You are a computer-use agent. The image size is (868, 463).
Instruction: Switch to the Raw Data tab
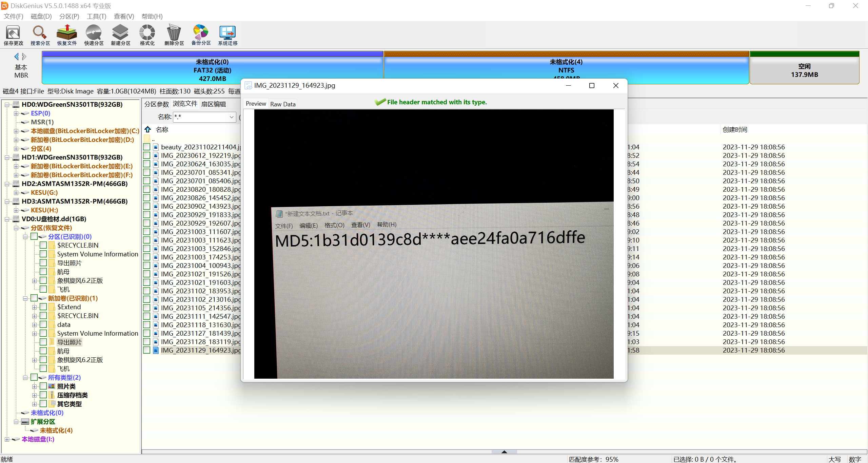coord(283,104)
